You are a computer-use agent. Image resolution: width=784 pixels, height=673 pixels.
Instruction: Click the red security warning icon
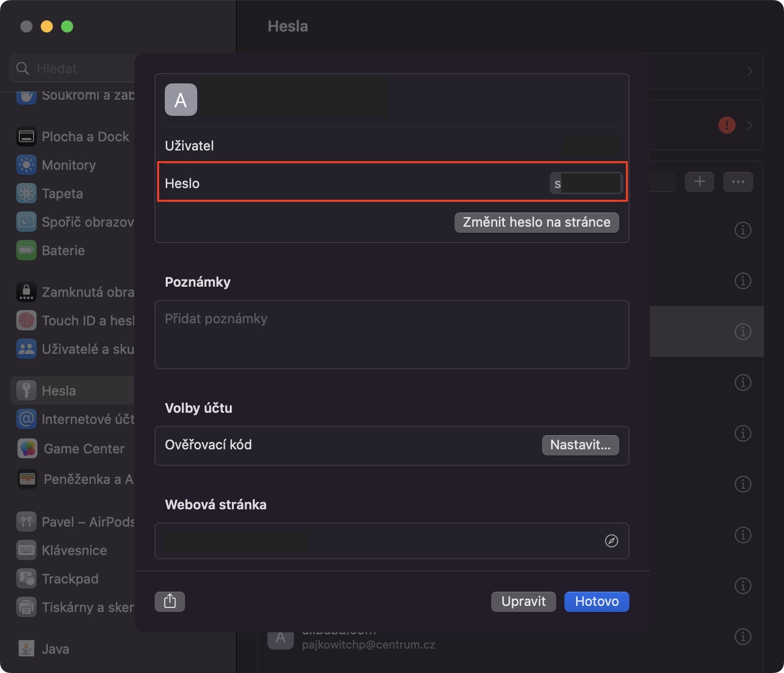pyautogui.click(x=727, y=125)
